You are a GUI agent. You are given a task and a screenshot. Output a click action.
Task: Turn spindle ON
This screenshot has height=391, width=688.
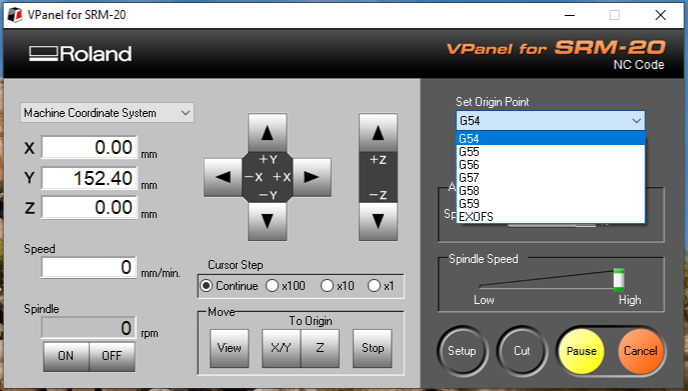pos(66,356)
